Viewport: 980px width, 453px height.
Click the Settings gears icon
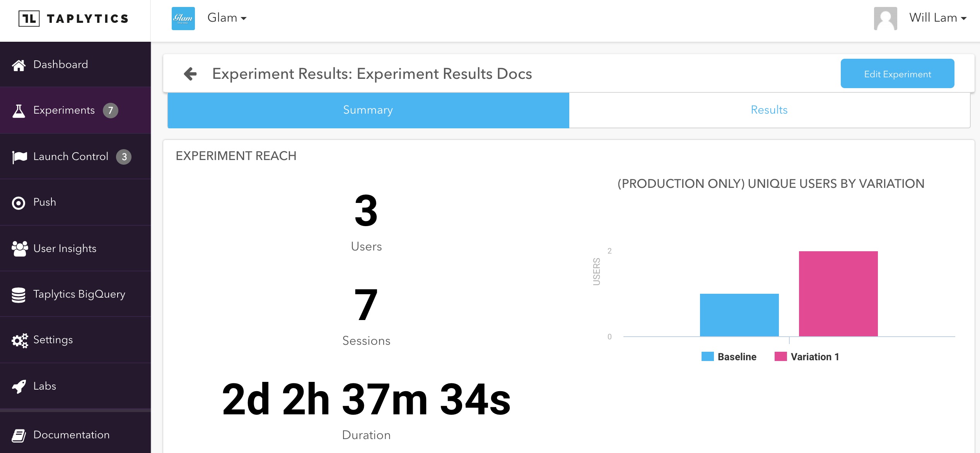pyautogui.click(x=19, y=341)
